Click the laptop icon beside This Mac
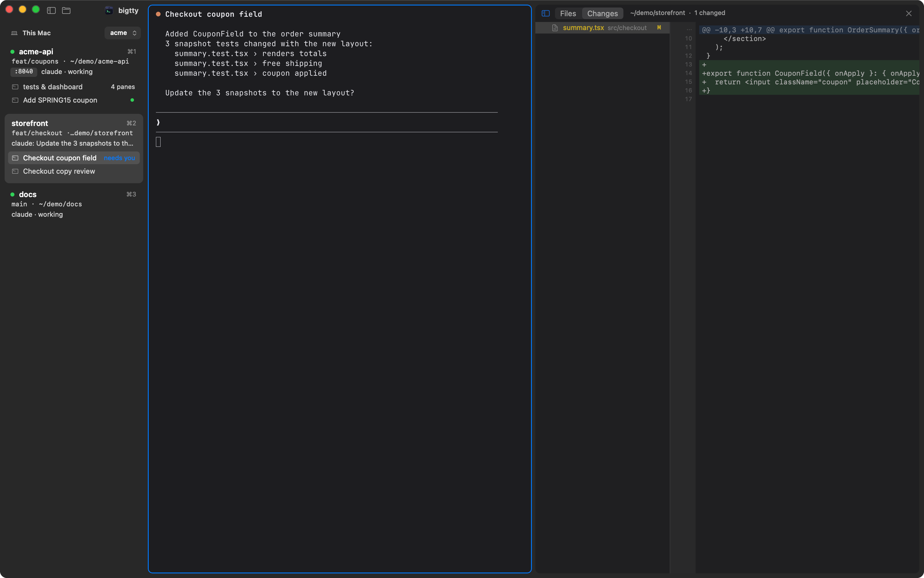 [14, 33]
